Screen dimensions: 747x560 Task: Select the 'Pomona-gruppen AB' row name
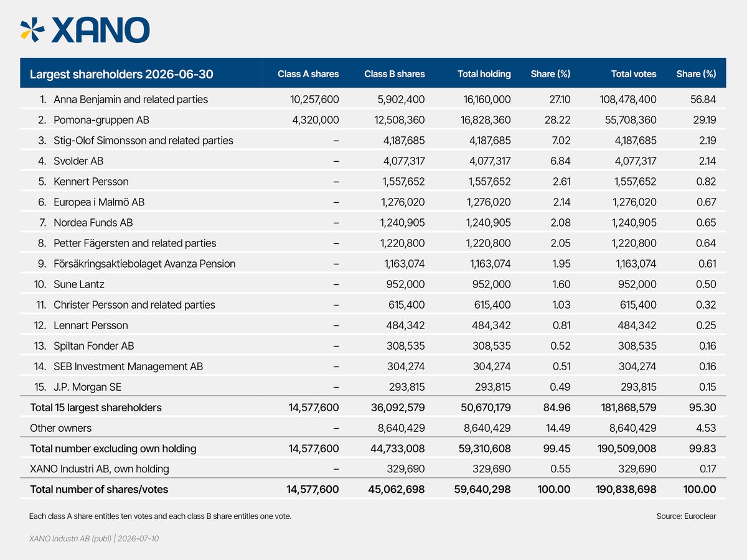pos(101,120)
